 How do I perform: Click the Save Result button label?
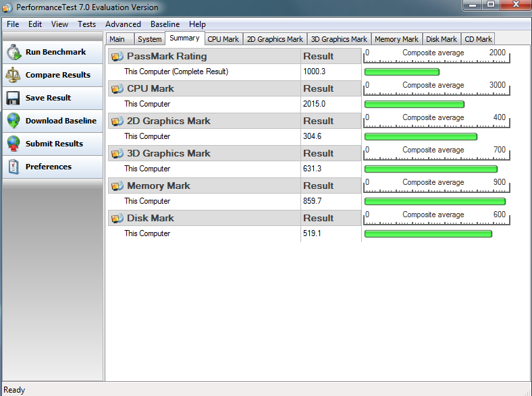(48, 98)
